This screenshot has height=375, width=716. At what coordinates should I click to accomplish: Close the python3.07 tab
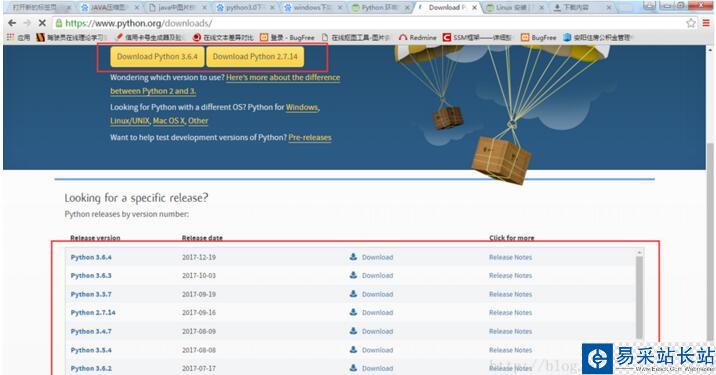point(271,8)
